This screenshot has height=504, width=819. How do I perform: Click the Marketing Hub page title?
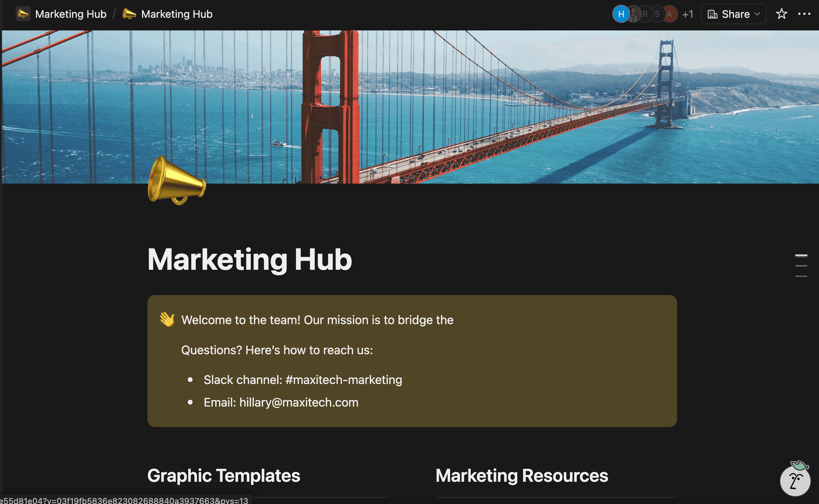pyautogui.click(x=249, y=260)
